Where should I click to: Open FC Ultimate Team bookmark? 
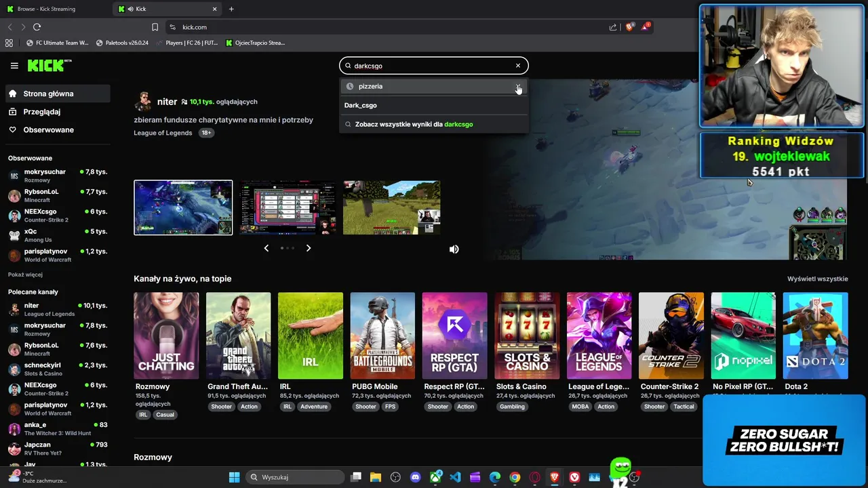58,43
